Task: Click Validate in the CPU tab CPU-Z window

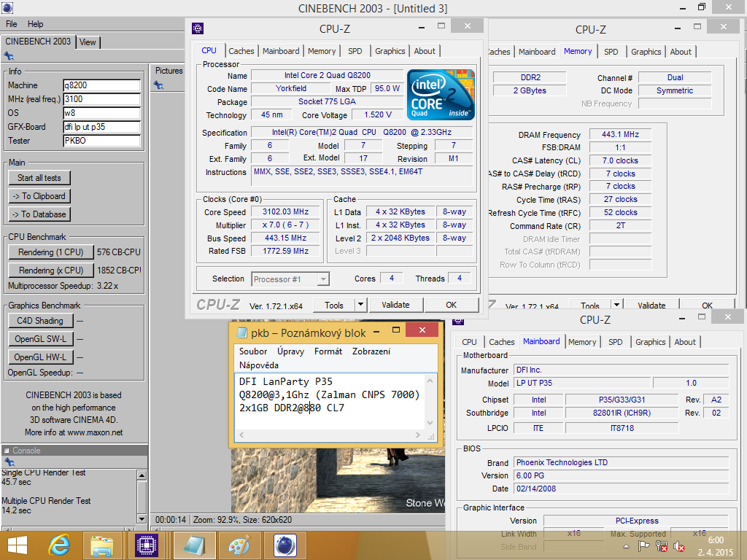Action: point(395,305)
